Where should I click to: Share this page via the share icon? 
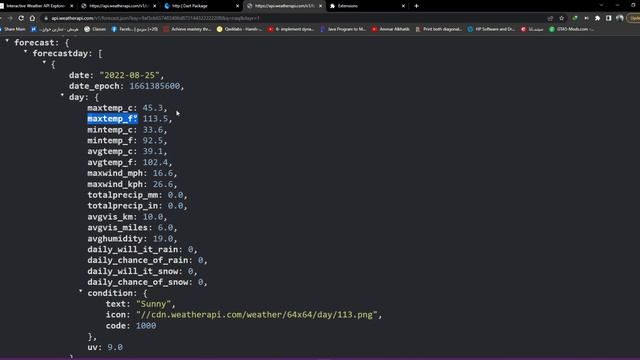550,18
